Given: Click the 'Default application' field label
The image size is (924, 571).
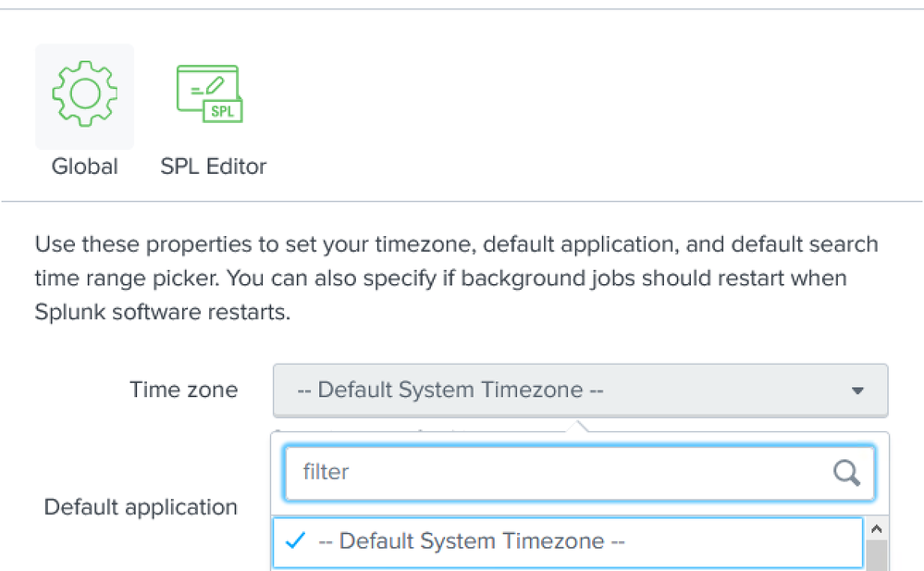Looking at the screenshot, I should click(141, 507).
